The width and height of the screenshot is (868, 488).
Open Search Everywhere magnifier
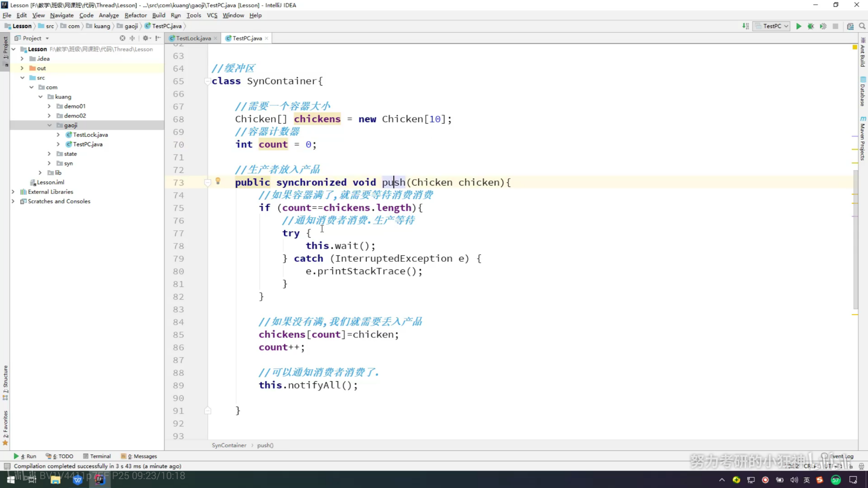[x=862, y=26]
